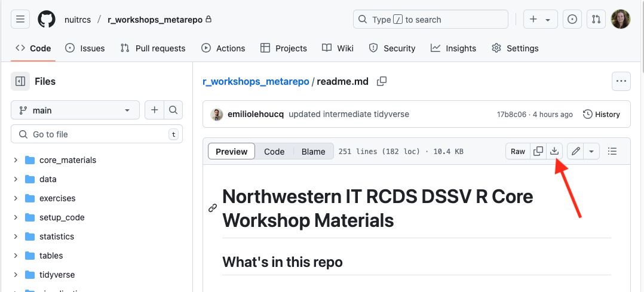
Task: Focus the Go to file field
Action: (97, 134)
